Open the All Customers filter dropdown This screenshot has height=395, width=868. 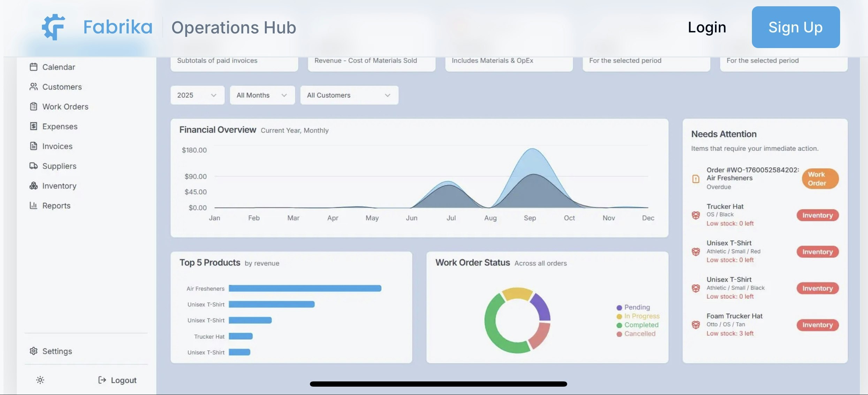point(349,95)
